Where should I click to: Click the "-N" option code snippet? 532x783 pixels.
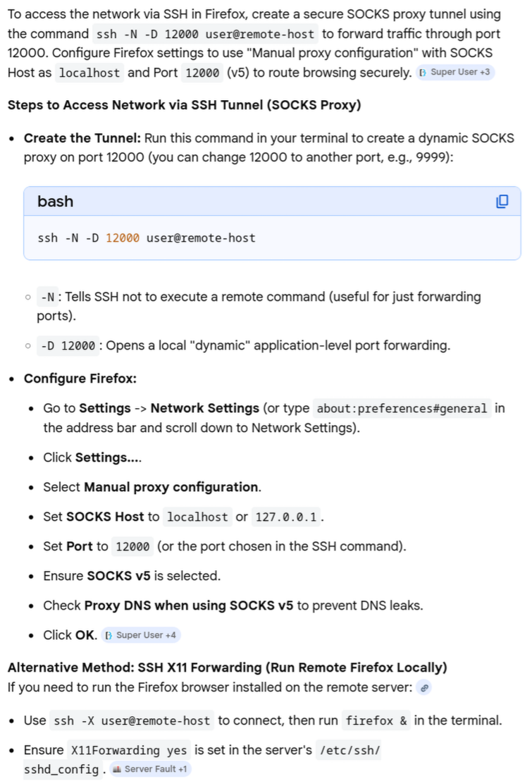(48, 297)
